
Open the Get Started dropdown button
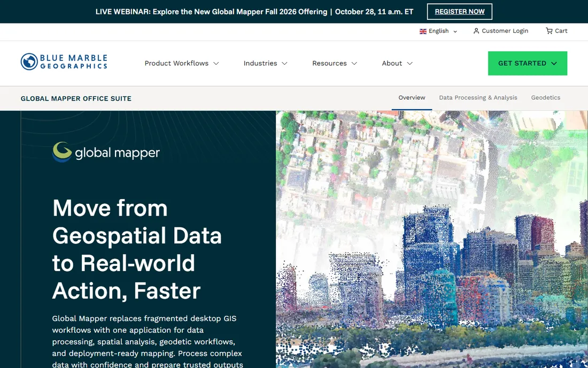tap(527, 64)
